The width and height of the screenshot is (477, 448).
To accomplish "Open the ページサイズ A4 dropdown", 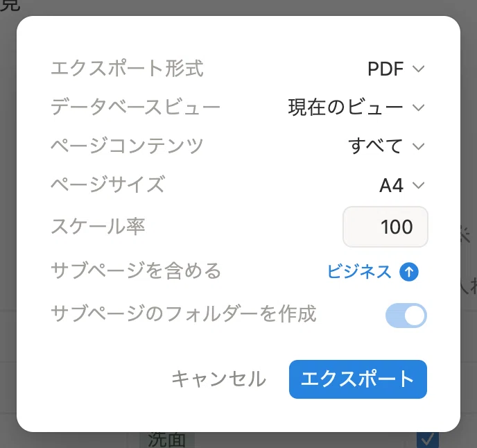I will tap(402, 185).
